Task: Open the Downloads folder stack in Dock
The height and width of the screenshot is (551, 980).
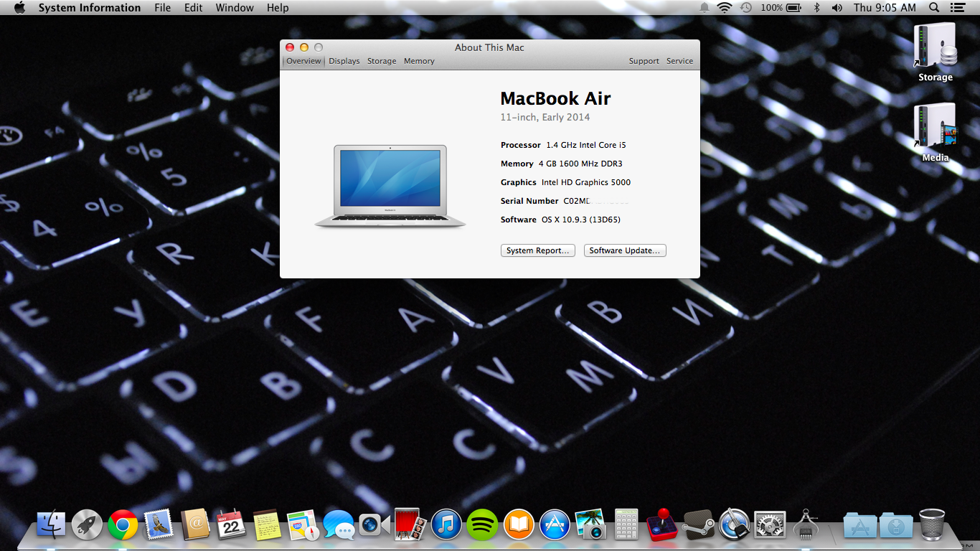Action: click(x=896, y=525)
